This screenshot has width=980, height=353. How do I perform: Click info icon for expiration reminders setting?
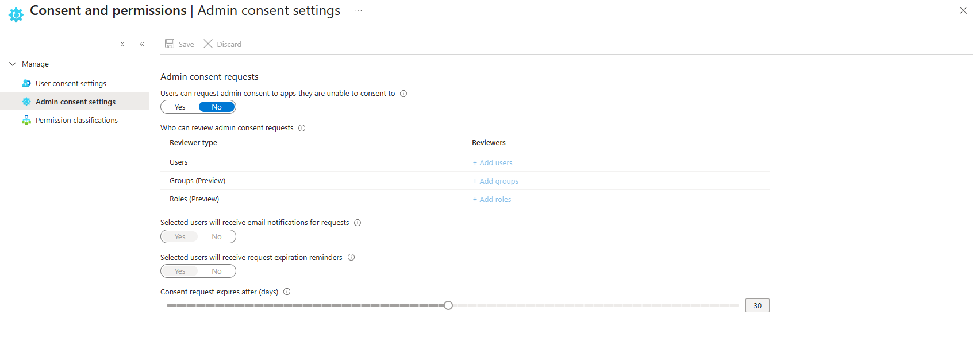tap(351, 257)
